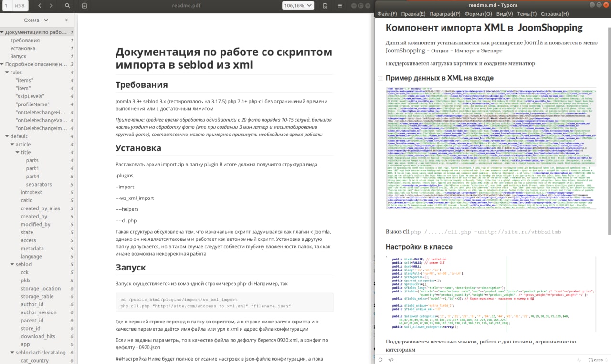Viewport: 611px width, 364px height.
Task: Collapse the 'seblod' outline node
Action: [x=12, y=264]
